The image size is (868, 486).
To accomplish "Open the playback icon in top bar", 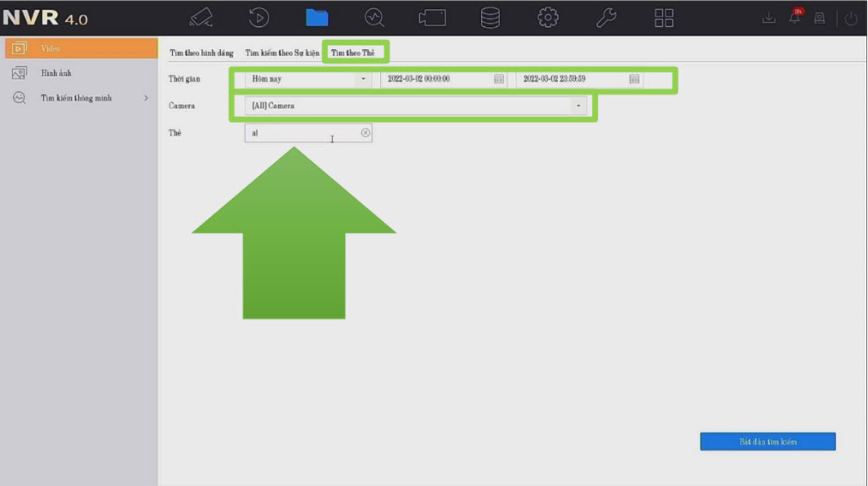I will pos(259,18).
